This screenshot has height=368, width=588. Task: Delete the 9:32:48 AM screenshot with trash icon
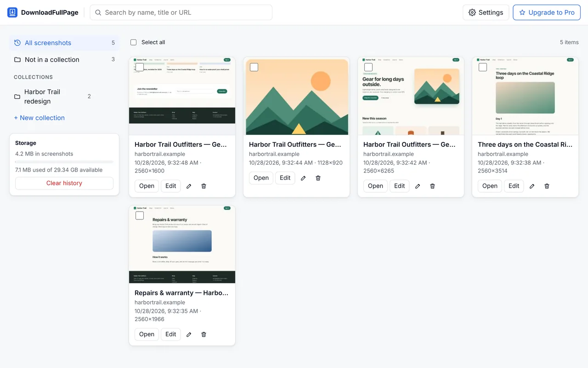204,186
